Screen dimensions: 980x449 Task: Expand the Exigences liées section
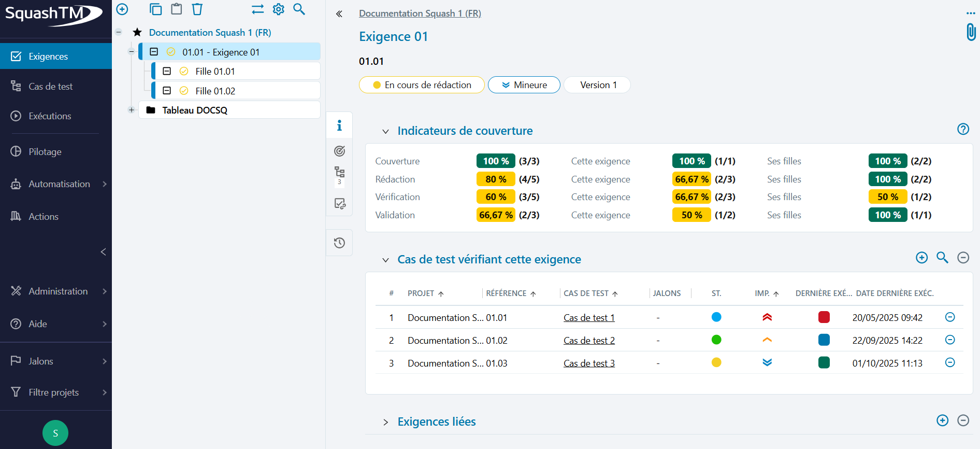(x=385, y=422)
